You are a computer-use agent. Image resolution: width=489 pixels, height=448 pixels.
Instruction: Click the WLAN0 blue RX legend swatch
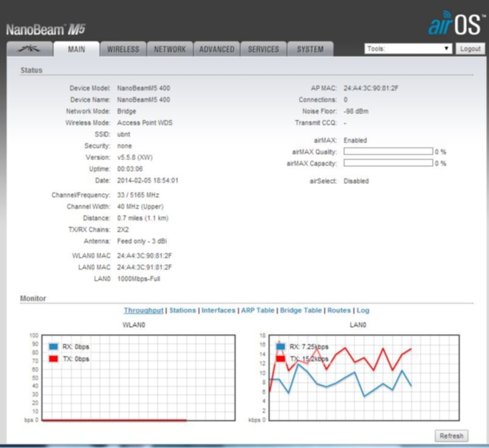click(x=53, y=347)
